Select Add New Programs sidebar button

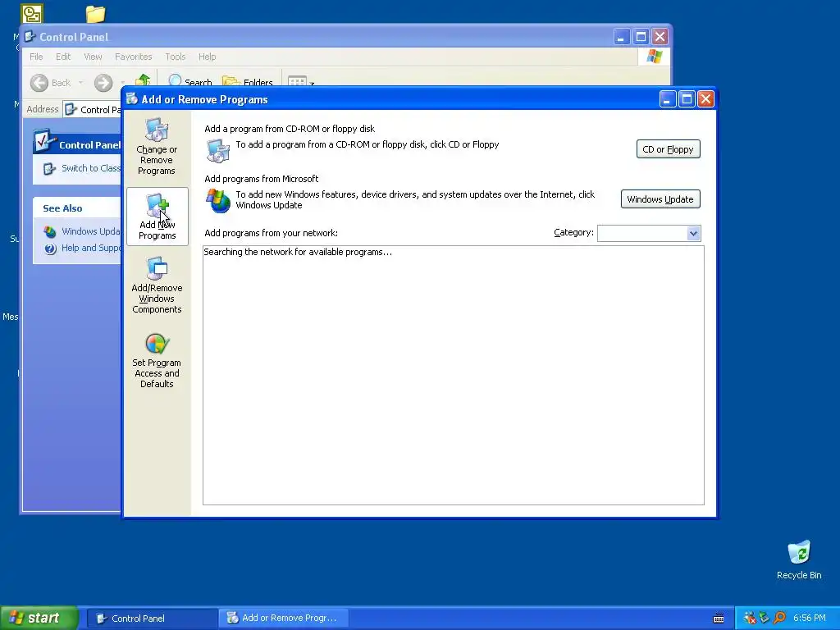tap(157, 217)
